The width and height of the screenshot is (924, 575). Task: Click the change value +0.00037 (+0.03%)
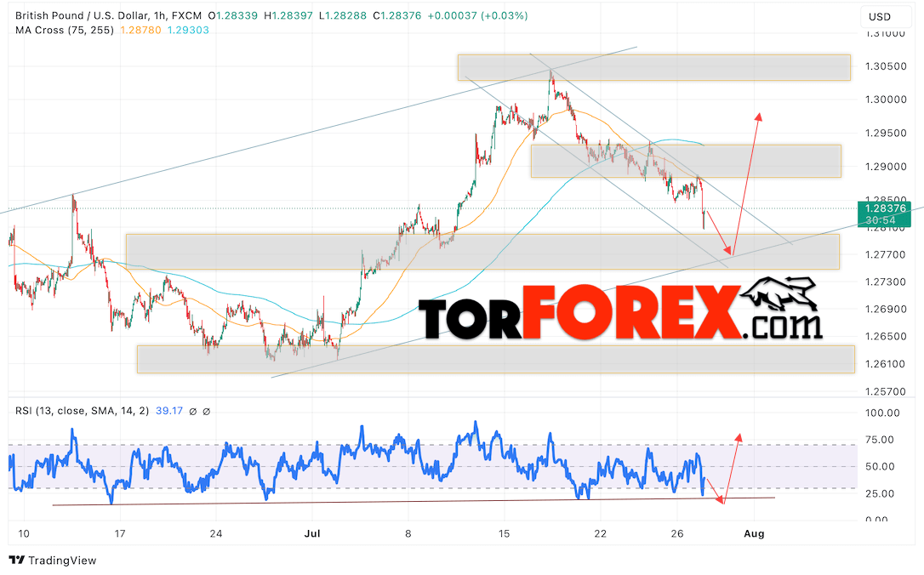click(x=477, y=16)
